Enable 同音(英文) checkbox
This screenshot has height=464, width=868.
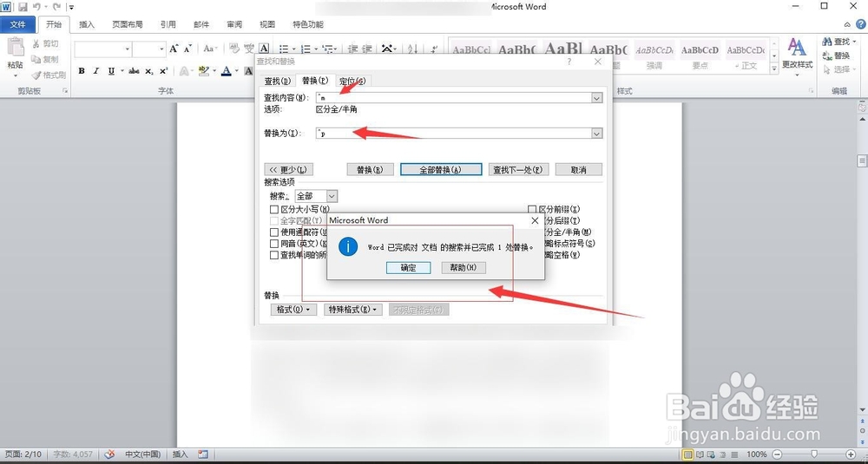click(x=273, y=244)
